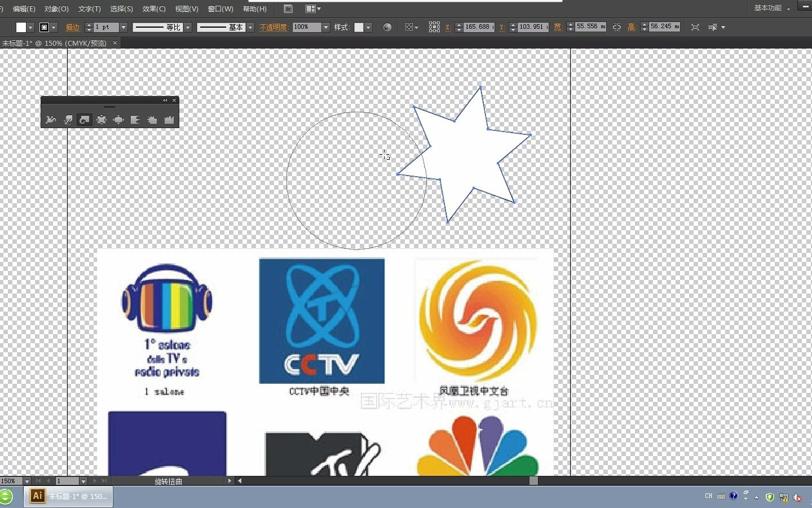Click the Illustrator taskbar button
Screen dimensions: 812x508
coord(68,496)
